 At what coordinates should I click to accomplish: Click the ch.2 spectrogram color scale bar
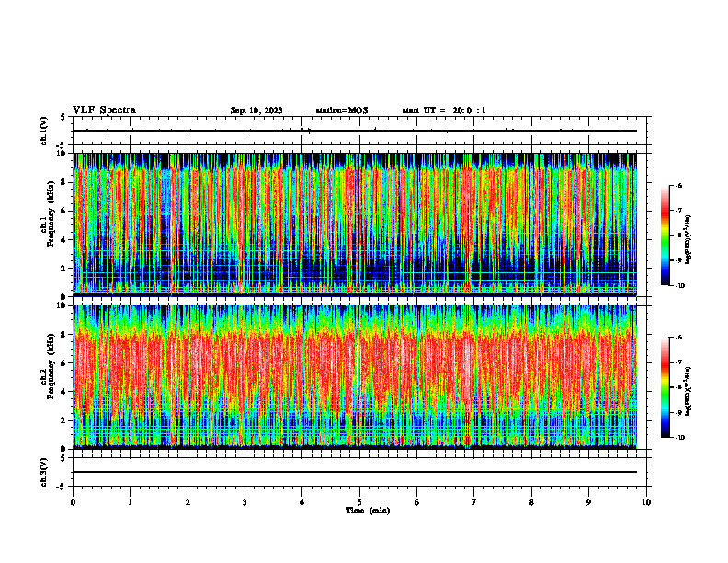tap(665, 387)
